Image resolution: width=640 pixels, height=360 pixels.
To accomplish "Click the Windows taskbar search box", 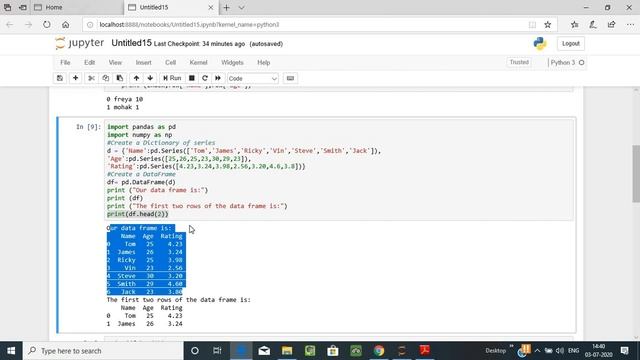I will coord(103,351).
